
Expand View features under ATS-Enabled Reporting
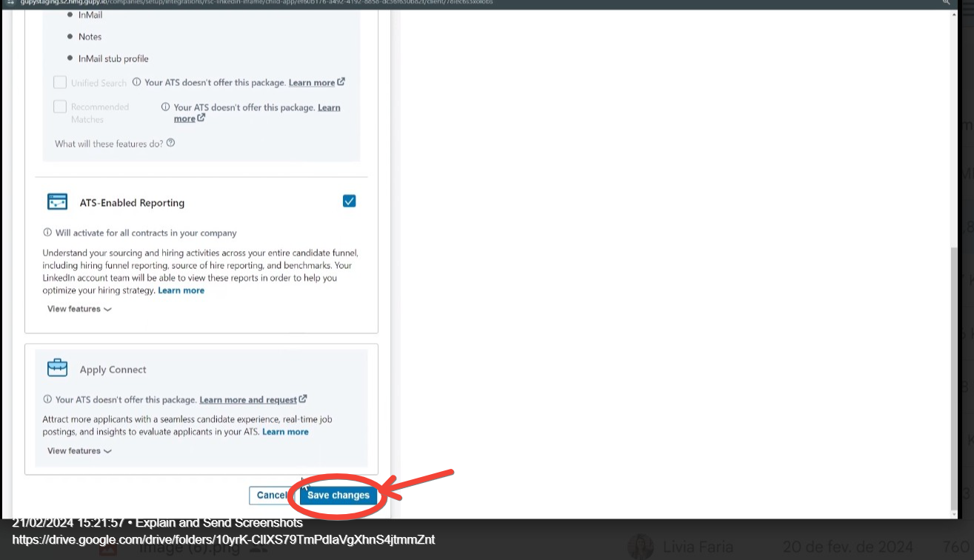79,309
